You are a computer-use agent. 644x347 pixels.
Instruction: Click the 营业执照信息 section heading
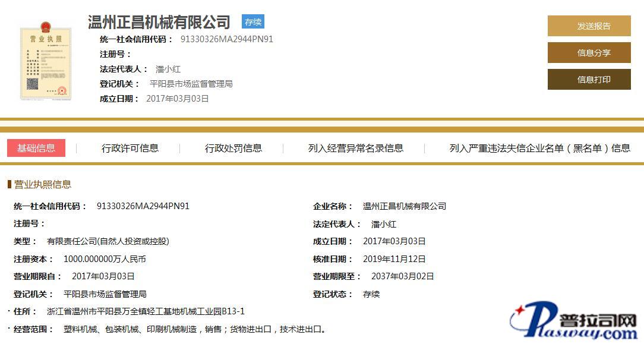point(43,184)
